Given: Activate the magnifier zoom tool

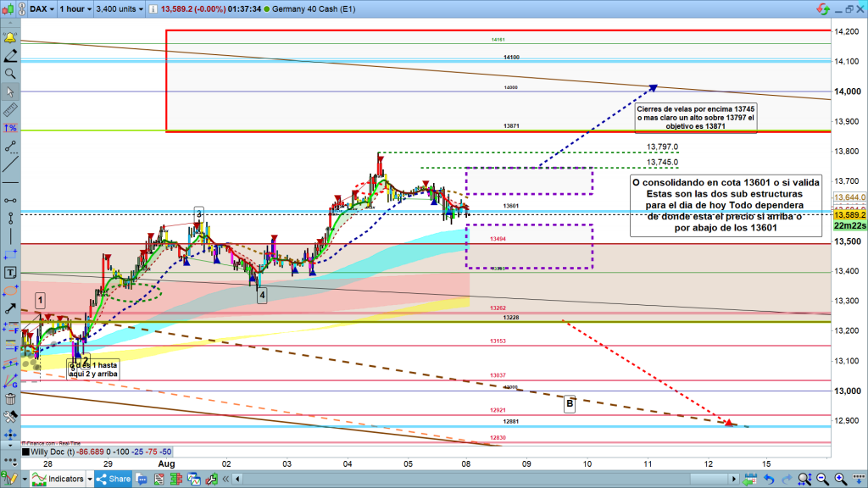Looking at the screenshot, I should [10, 74].
